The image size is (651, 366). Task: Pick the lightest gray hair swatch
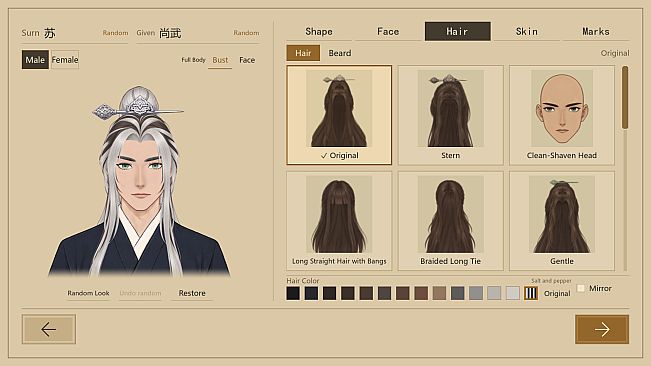(512, 293)
